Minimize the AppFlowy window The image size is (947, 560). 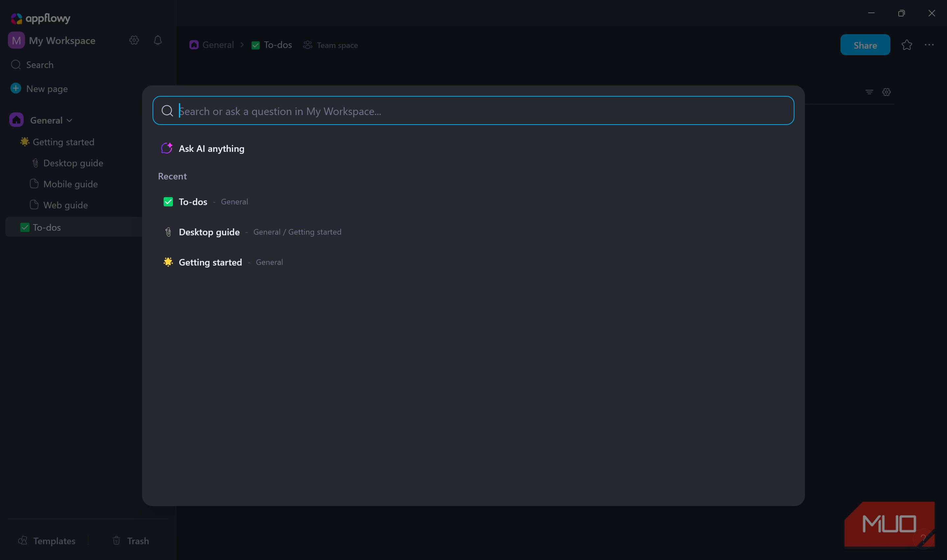[871, 13]
